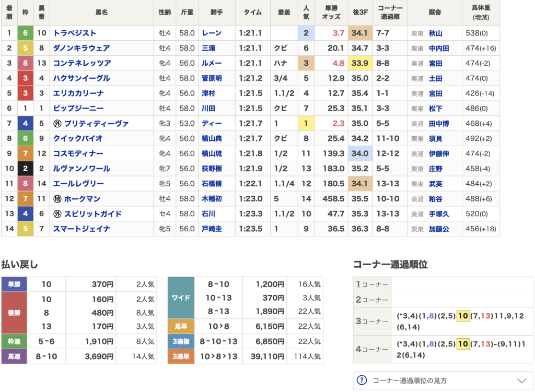
Task: Open jockey レーン profile
Action: pos(212,33)
